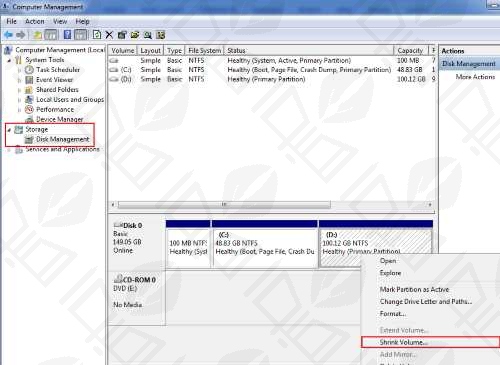Click the horizontal scrollbar right arrow
The height and width of the screenshot is (365, 500).
(430, 204)
